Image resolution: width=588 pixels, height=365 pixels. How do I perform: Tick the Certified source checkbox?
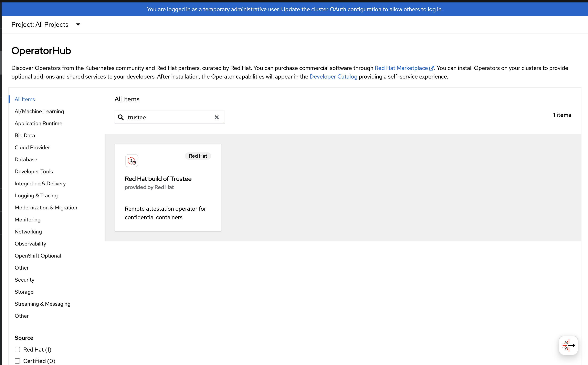[x=17, y=361]
